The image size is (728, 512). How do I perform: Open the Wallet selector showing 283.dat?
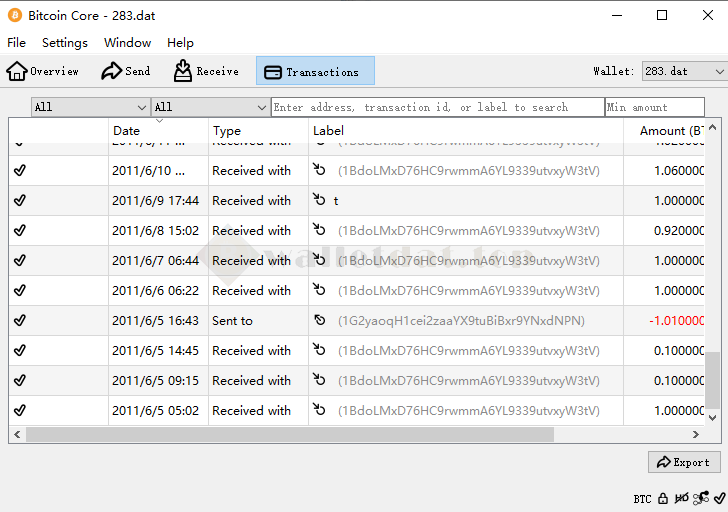(x=684, y=71)
